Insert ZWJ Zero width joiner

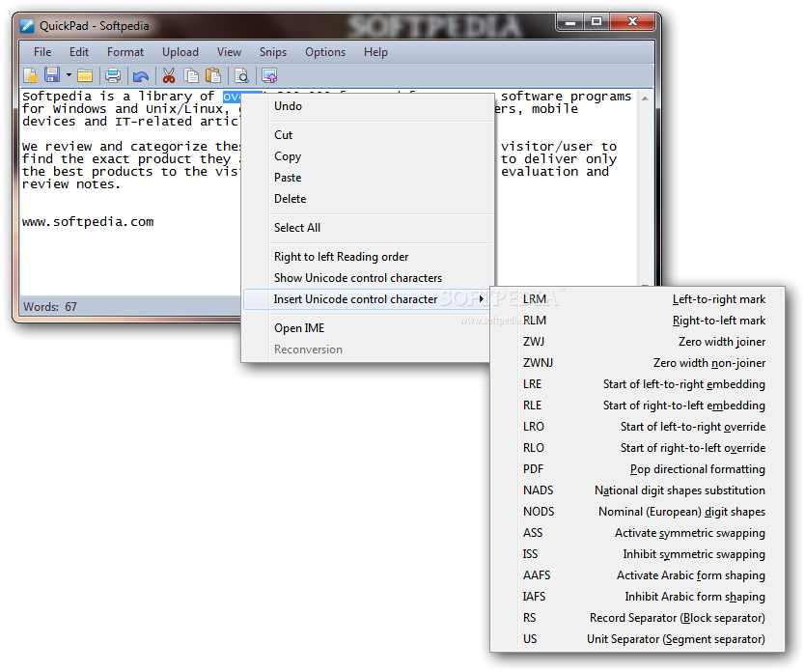tap(637, 342)
